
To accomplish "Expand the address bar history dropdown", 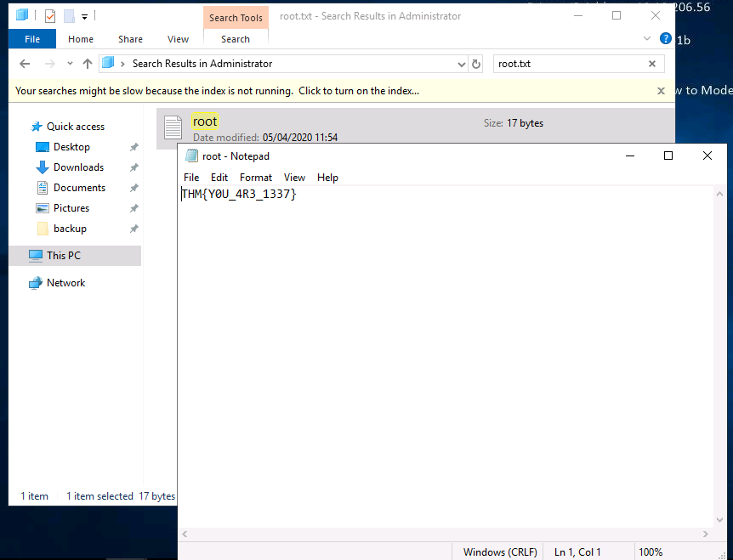I will pyautogui.click(x=462, y=65).
